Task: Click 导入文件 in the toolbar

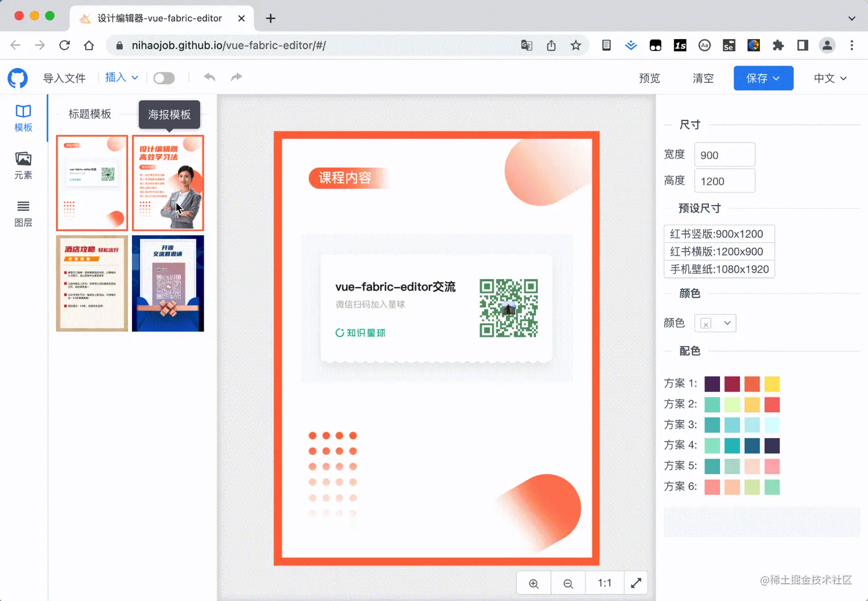Action: tap(64, 78)
